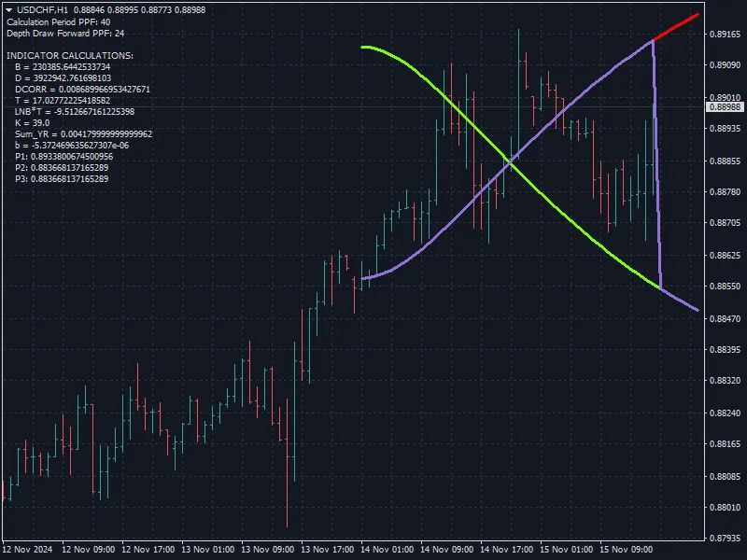Click the purple vertical drop line
747x560 pixels.
point(656,168)
